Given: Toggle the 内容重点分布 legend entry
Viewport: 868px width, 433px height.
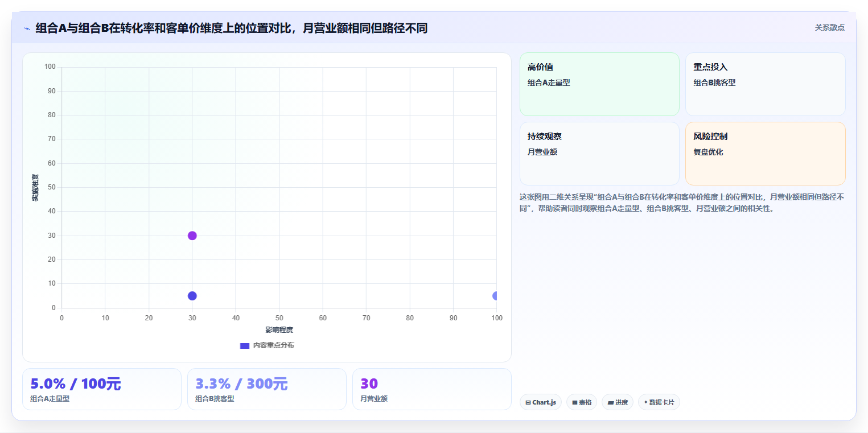Looking at the screenshot, I should 267,345.
